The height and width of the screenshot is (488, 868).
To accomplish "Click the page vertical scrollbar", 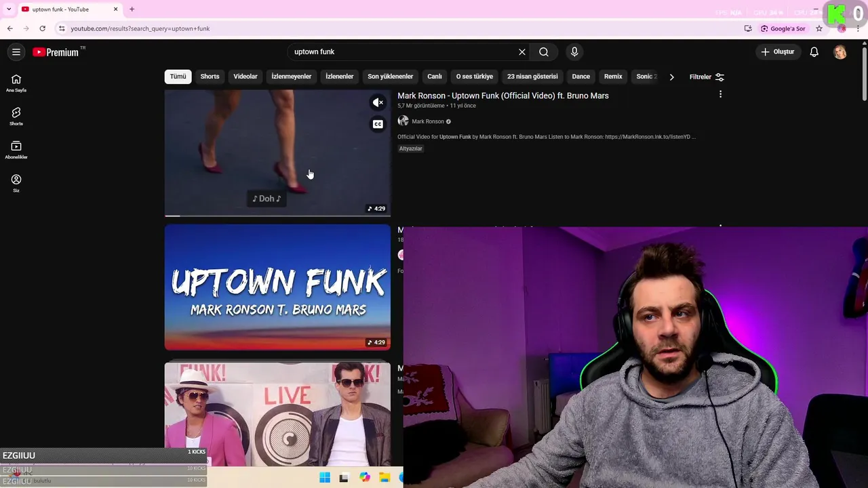I will pos(864,75).
